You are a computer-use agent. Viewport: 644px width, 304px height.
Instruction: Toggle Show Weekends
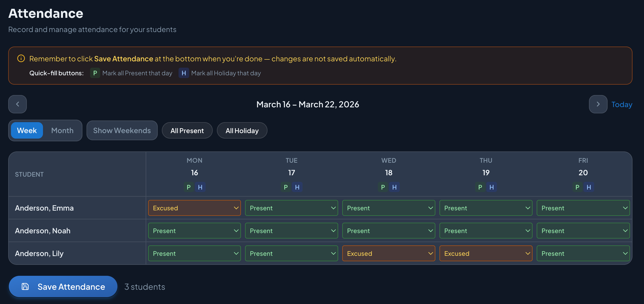[x=122, y=130]
